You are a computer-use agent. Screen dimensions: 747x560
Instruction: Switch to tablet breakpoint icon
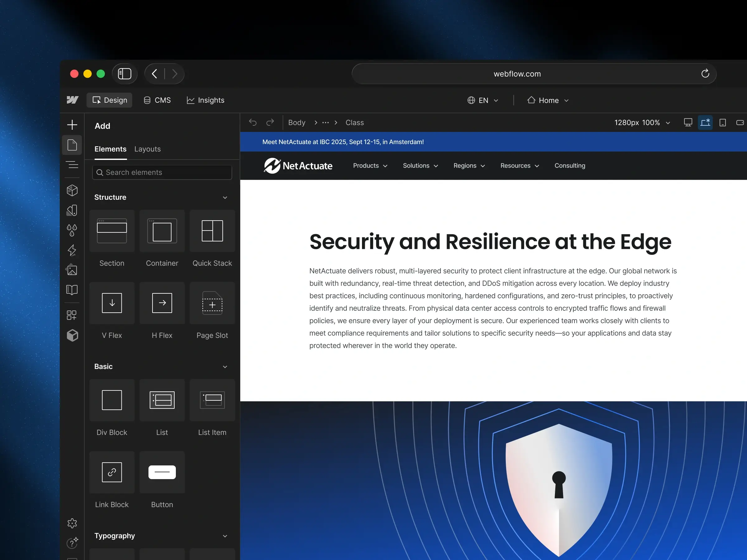coord(723,122)
